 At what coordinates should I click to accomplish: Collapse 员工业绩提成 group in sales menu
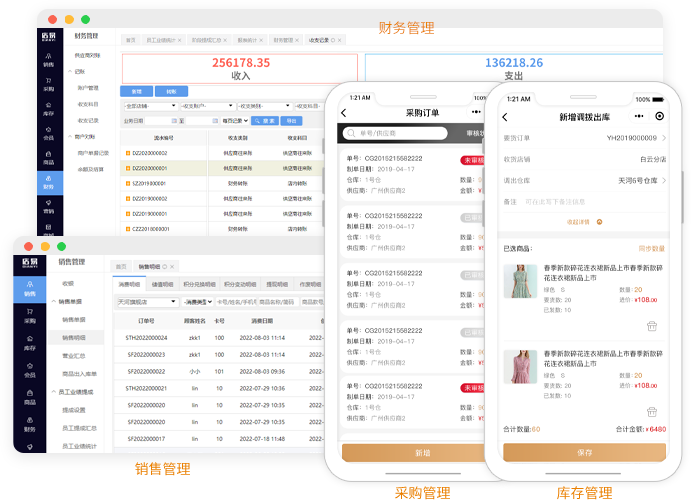[x=54, y=392]
